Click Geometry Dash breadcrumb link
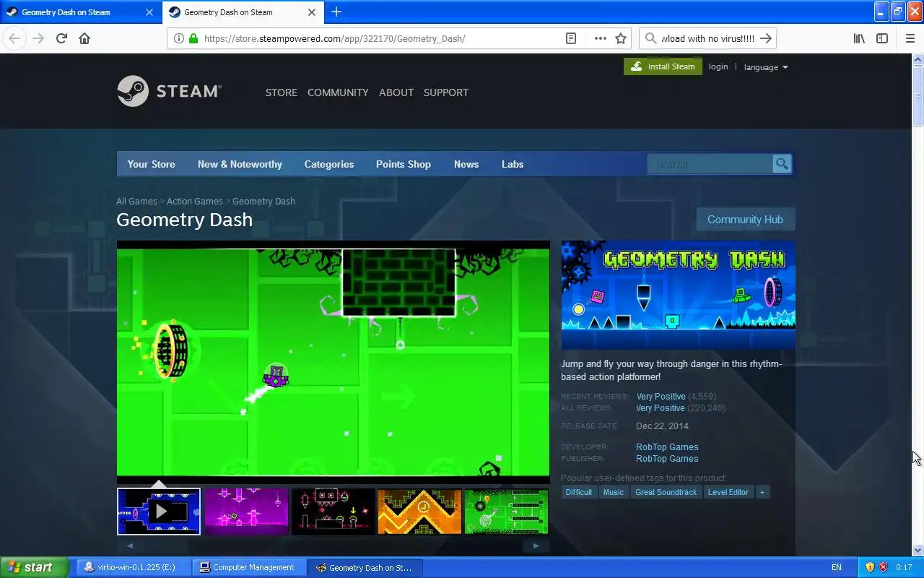Viewport: 924px width, 578px height. [x=263, y=202]
